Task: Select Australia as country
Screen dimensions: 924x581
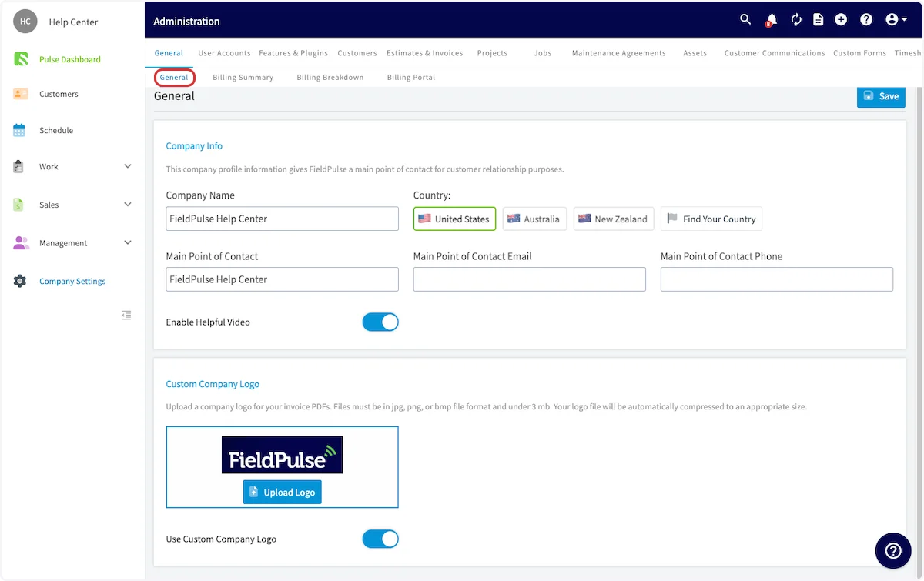Action: tap(535, 219)
